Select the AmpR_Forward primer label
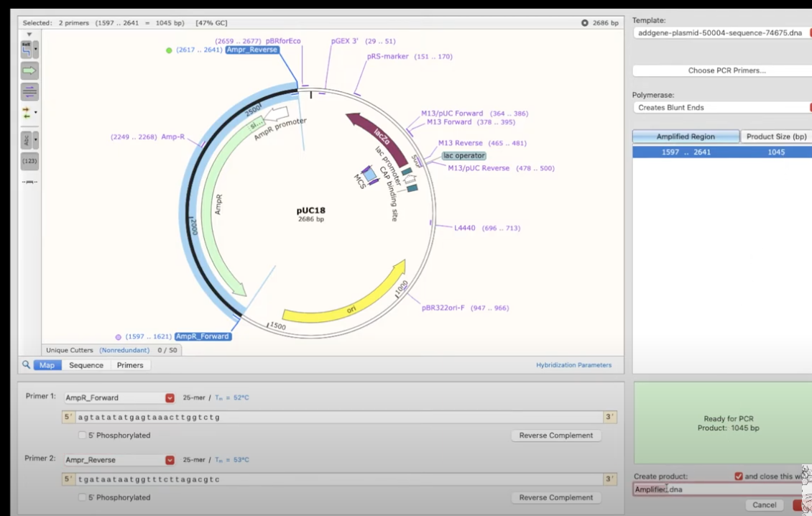The image size is (812, 516). point(203,336)
